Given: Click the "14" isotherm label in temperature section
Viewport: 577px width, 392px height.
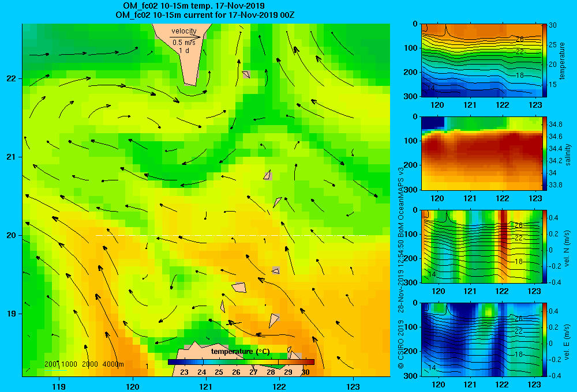Looking at the screenshot, I should click(x=432, y=88).
